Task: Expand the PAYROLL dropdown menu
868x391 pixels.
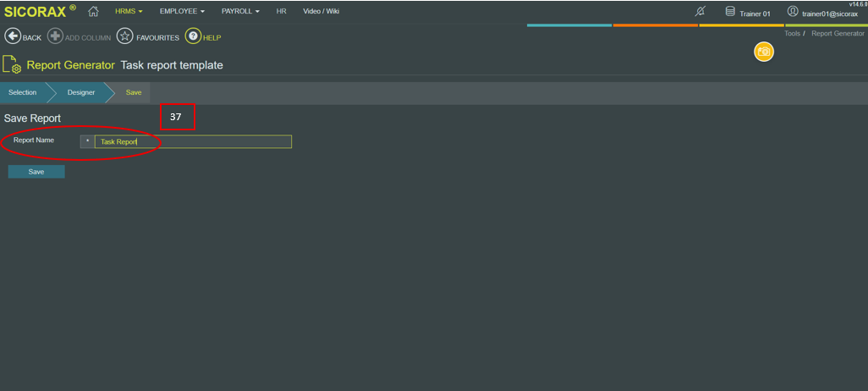Action: (240, 11)
